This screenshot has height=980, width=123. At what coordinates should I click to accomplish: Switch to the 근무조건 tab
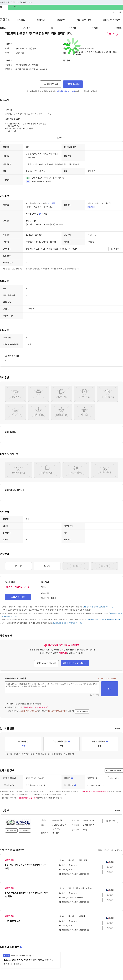(27, 28)
